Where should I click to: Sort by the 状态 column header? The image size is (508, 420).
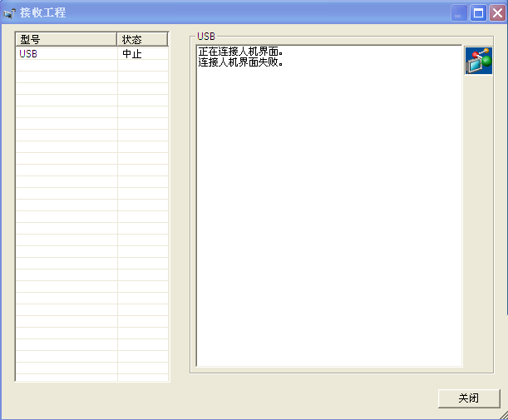tap(142, 39)
